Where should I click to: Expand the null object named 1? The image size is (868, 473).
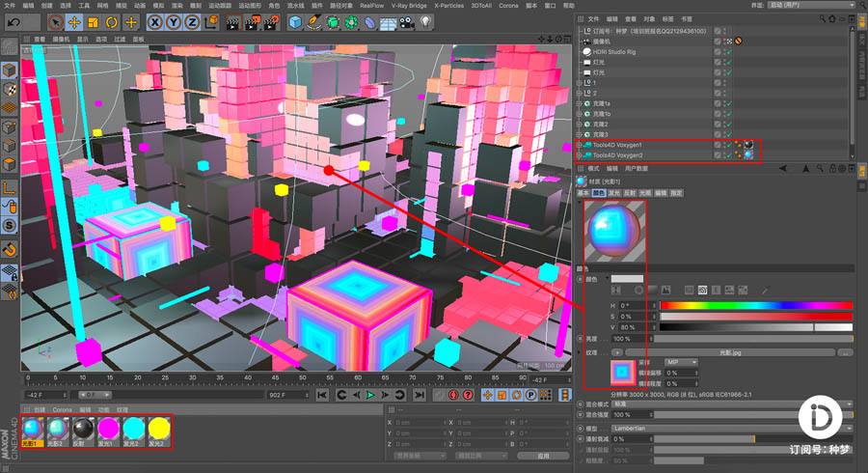(x=580, y=83)
